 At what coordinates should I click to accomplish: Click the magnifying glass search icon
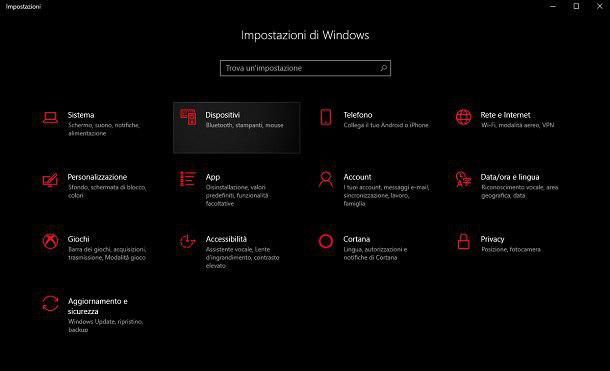tap(383, 68)
